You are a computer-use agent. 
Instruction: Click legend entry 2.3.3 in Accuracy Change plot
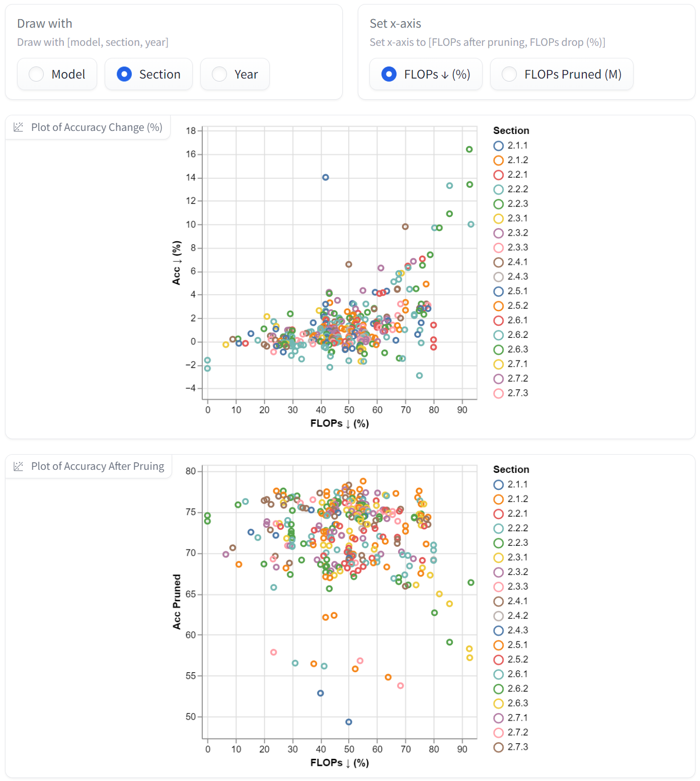tap(511, 248)
